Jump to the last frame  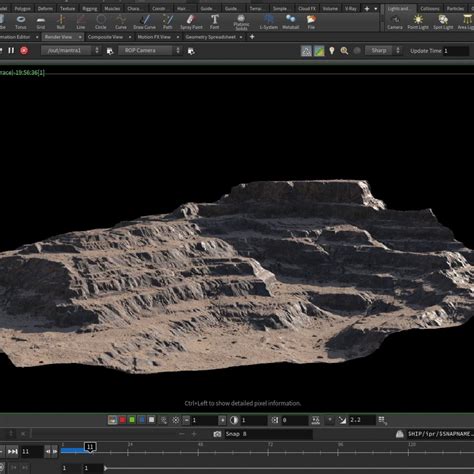(x=13, y=452)
